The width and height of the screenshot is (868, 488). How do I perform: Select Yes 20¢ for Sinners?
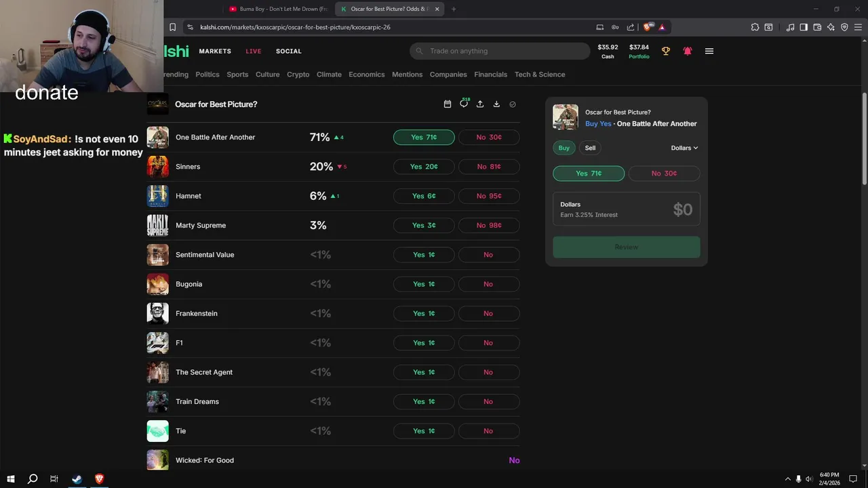coord(424,167)
